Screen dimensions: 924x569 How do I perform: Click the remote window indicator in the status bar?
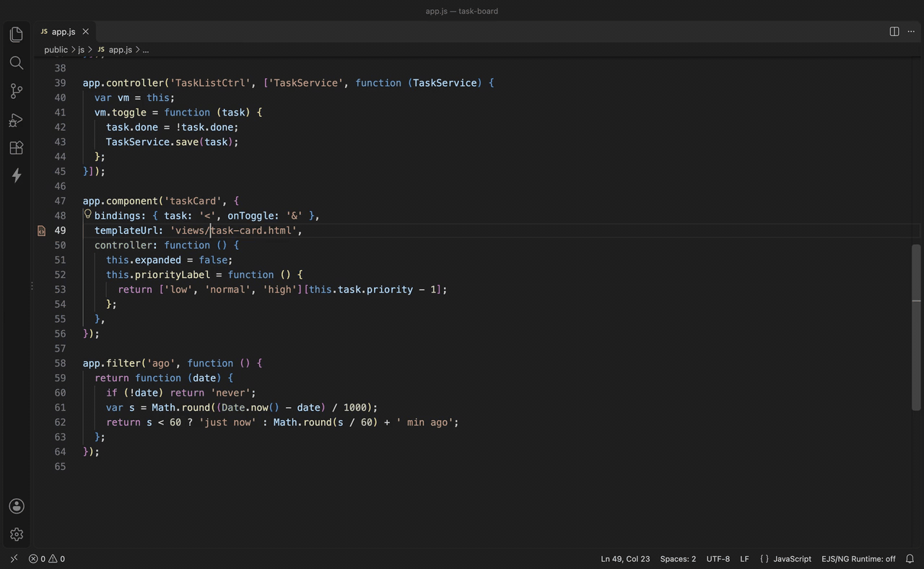pyautogui.click(x=14, y=559)
